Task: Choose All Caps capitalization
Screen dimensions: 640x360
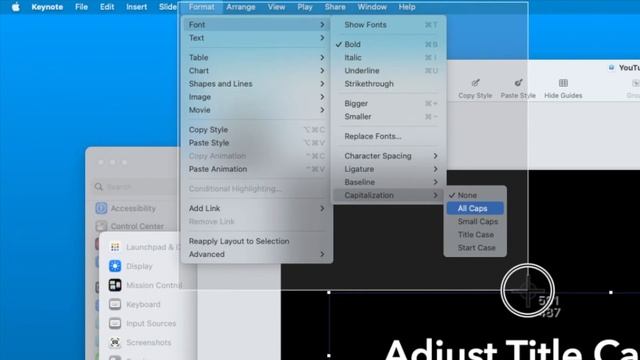Action: click(x=475, y=208)
